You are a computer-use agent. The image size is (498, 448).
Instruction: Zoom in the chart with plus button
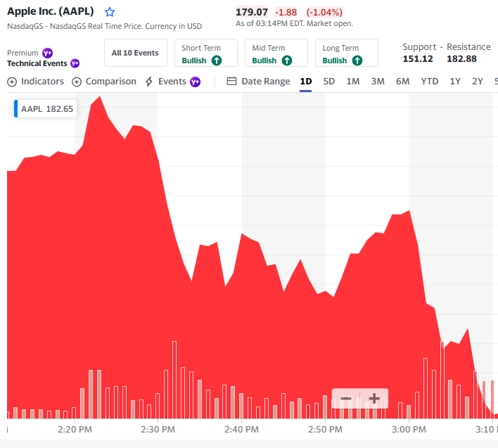coord(374,399)
